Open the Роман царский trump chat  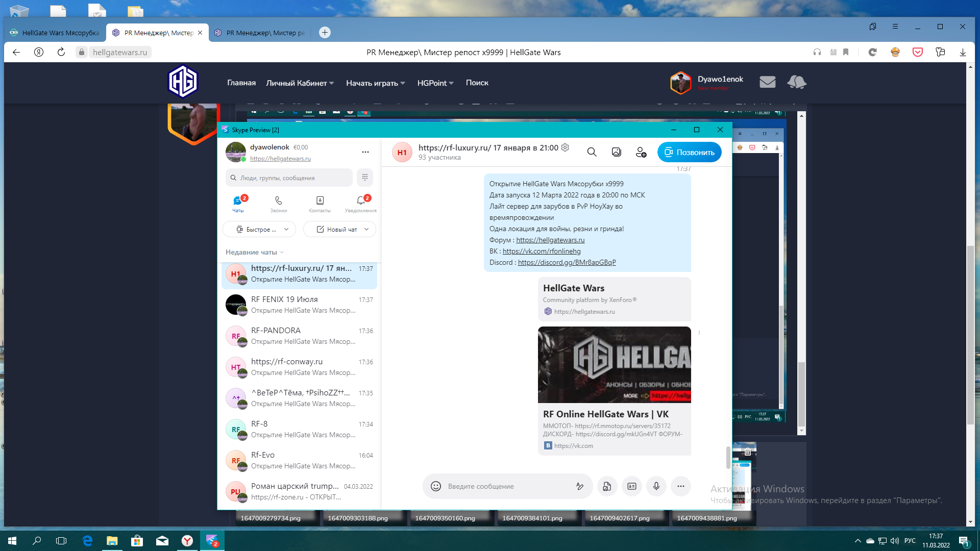[x=300, y=491]
